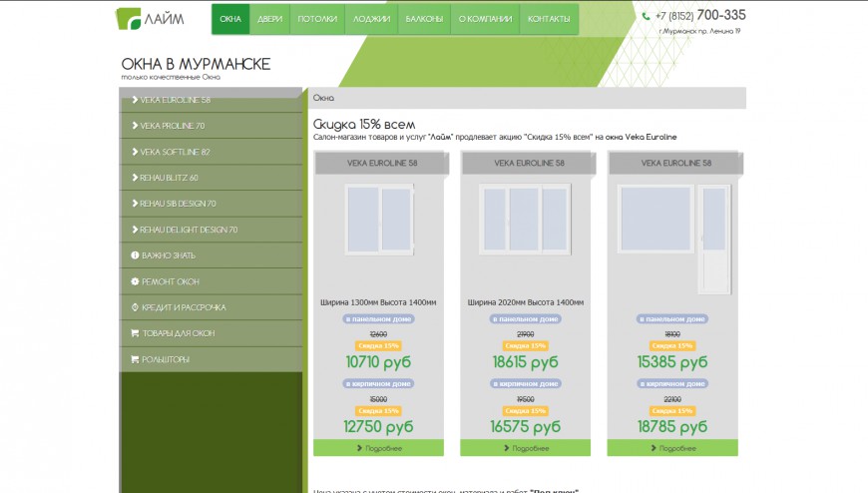Screen dimensions: 868x493
Task: Click chevron in Подробнее for 15385 руб card
Action: pos(653,448)
